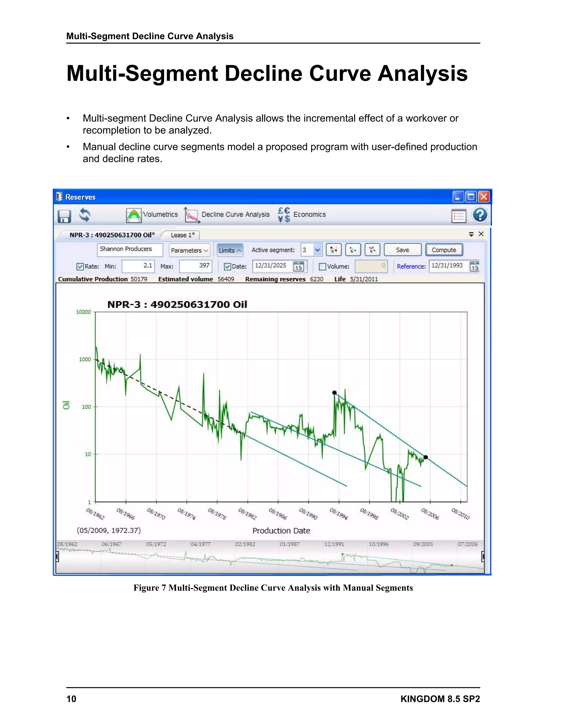The width and height of the screenshot is (563, 728).
Task: Click the floppy disk save icon
Action: (64, 216)
